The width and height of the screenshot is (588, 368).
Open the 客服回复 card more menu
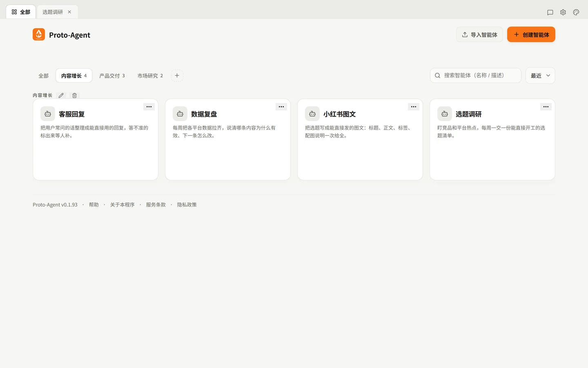coord(149,107)
